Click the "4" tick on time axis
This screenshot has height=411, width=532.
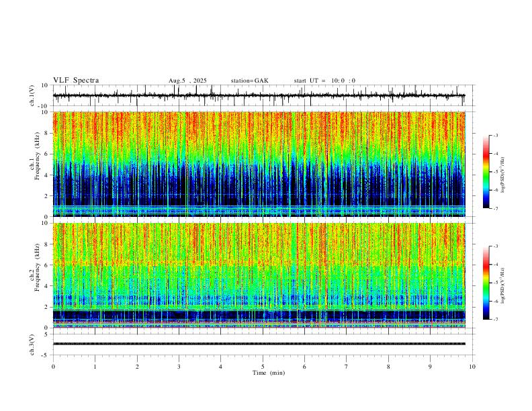click(x=221, y=367)
